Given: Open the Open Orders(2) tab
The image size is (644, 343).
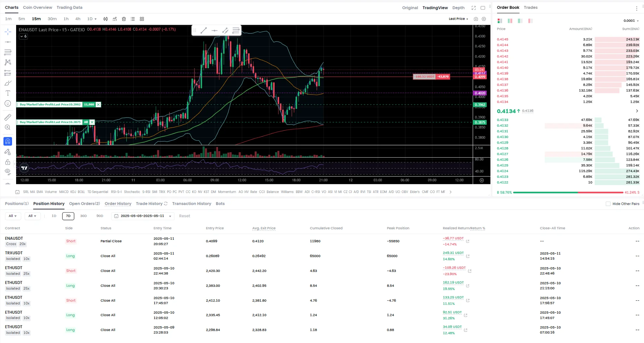Looking at the screenshot, I should tap(85, 204).
